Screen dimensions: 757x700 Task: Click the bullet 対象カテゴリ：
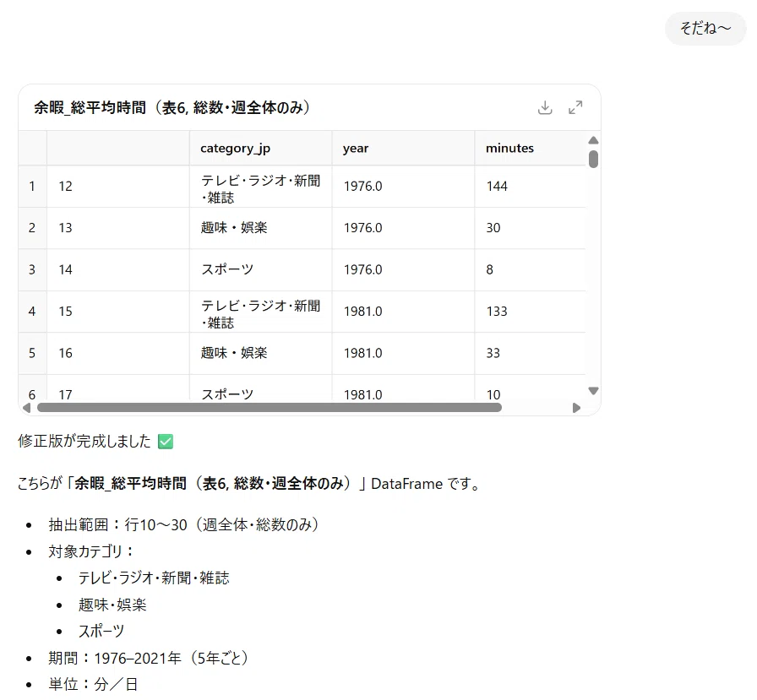pos(90,551)
